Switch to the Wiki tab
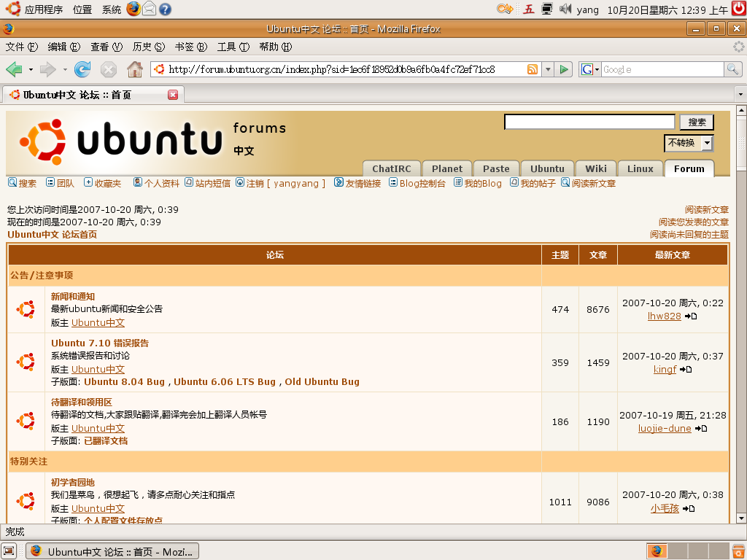The height and width of the screenshot is (560, 747). [595, 168]
